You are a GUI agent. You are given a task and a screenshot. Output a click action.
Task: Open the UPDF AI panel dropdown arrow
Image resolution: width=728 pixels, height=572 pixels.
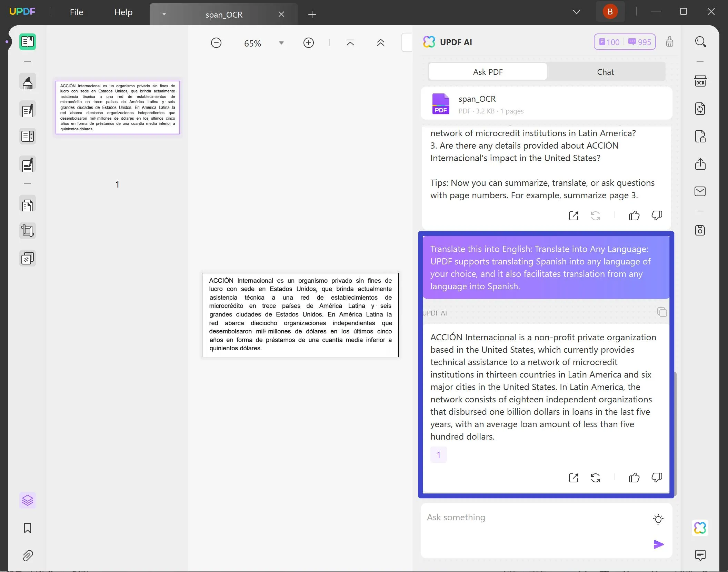[576, 12]
